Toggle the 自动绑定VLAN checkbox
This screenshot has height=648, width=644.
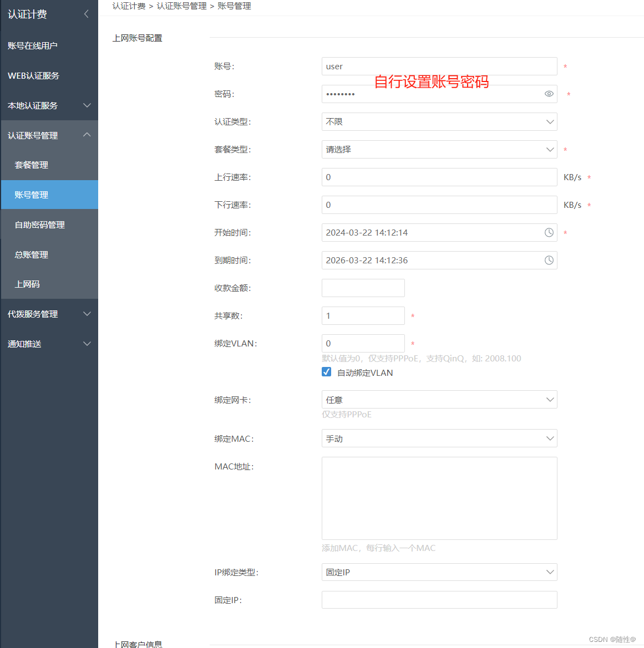326,371
